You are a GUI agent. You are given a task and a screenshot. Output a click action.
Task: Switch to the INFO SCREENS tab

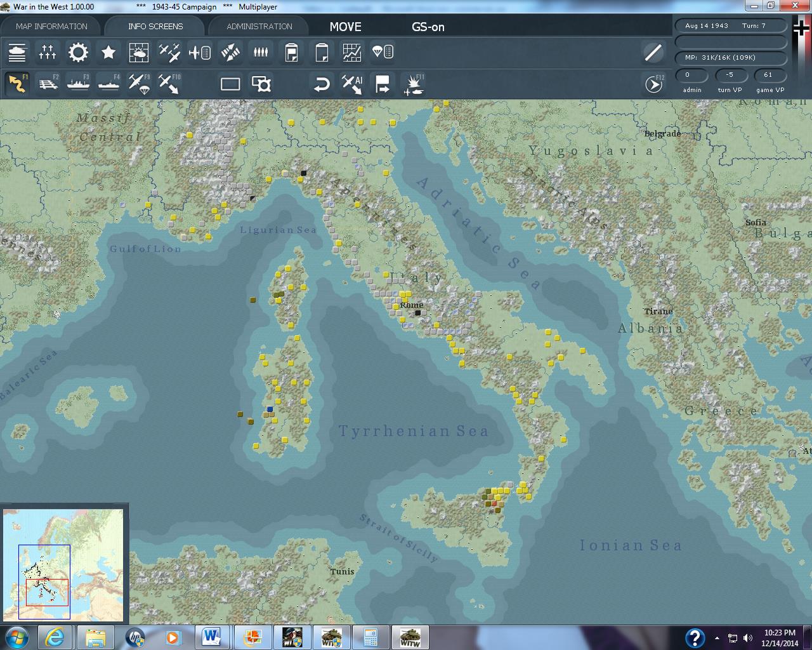[x=155, y=26]
